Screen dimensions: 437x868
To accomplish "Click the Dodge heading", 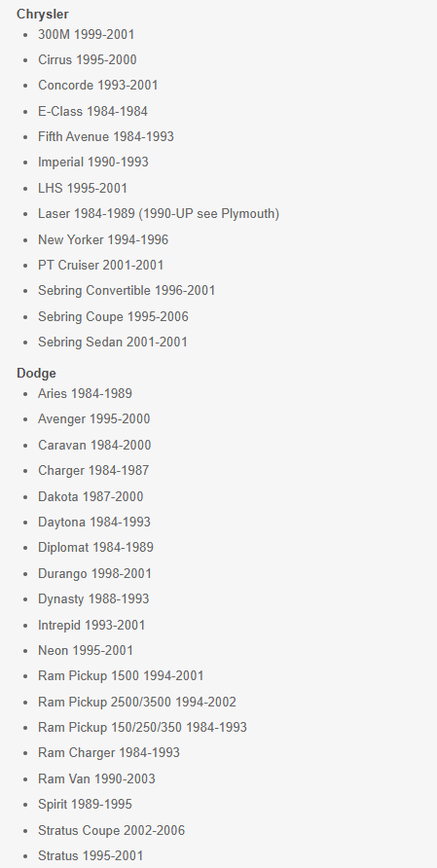I will click(x=37, y=373).
